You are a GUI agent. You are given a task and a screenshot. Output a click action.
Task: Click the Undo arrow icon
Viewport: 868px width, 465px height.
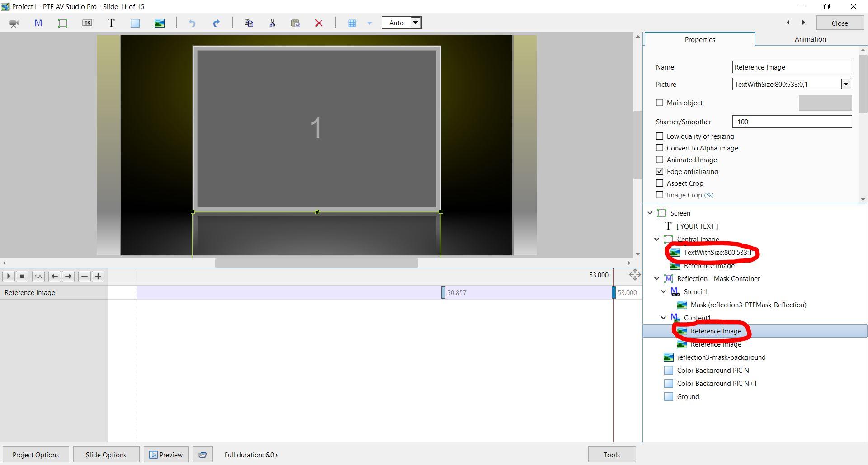[x=192, y=23]
